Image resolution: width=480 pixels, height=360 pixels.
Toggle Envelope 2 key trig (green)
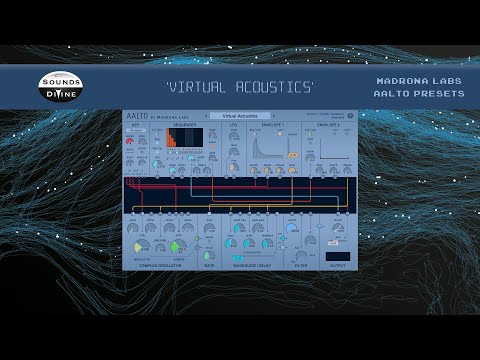pos(310,134)
